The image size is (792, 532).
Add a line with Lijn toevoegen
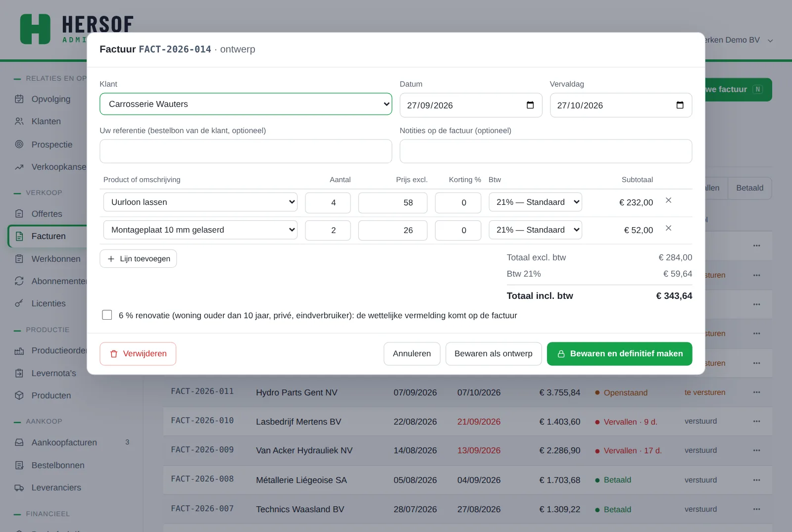[138, 259]
